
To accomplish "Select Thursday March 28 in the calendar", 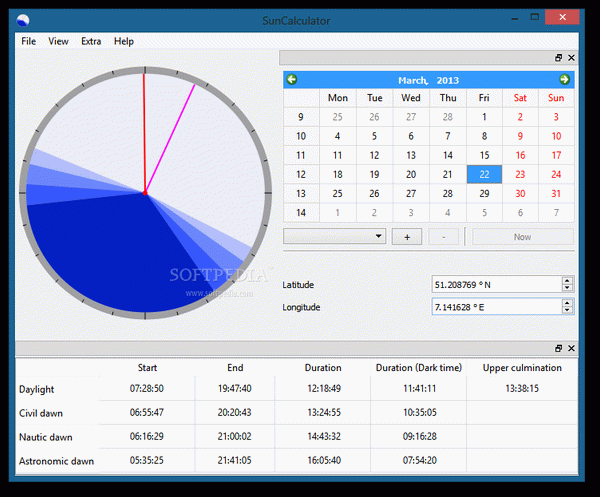I will click(448, 194).
